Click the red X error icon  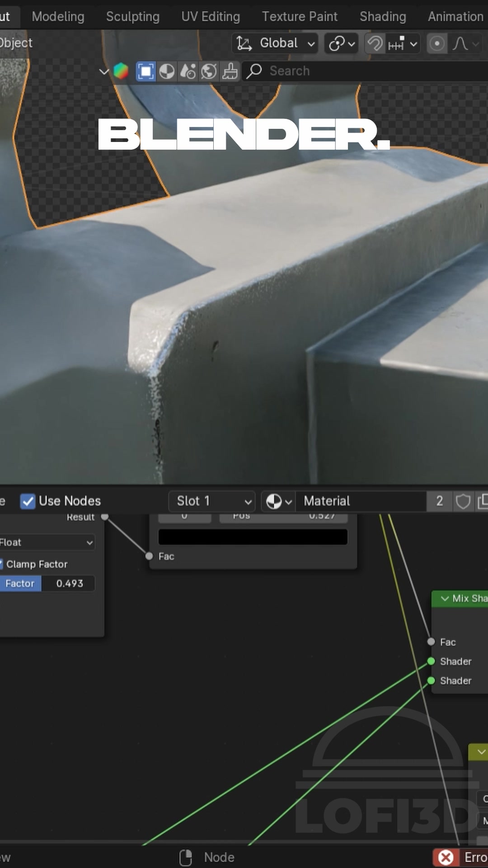click(446, 857)
